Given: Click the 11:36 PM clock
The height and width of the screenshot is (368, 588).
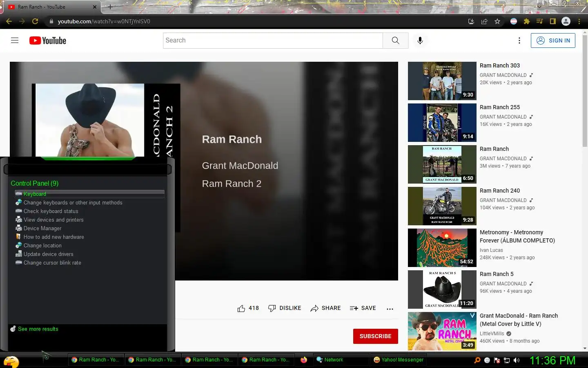Looking at the screenshot, I should (552, 360).
